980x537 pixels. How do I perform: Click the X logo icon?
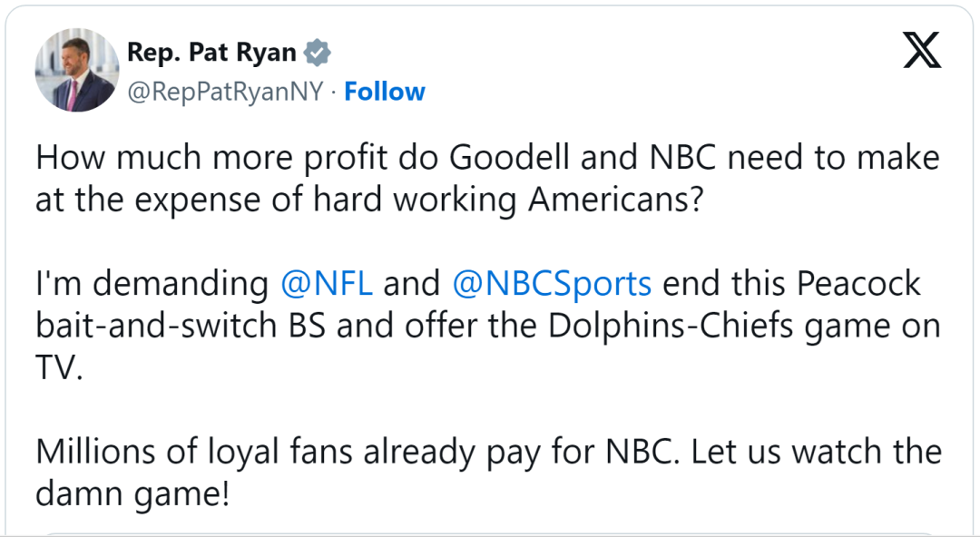(922, 52)
